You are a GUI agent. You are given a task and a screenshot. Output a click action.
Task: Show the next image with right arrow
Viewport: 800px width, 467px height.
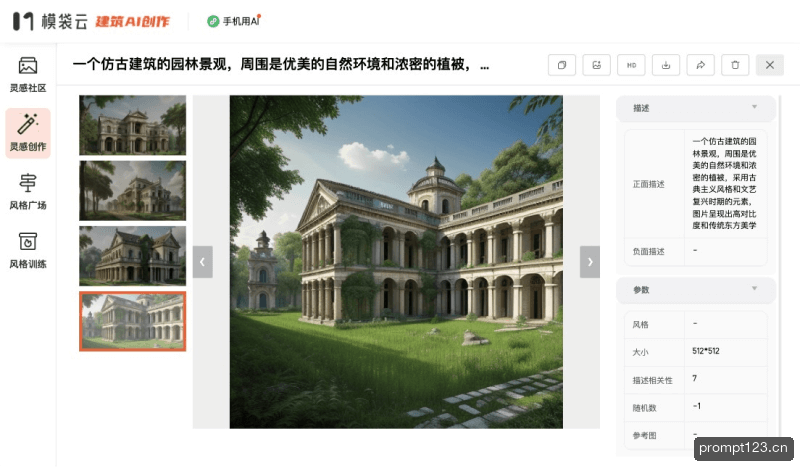coord(590,262)
